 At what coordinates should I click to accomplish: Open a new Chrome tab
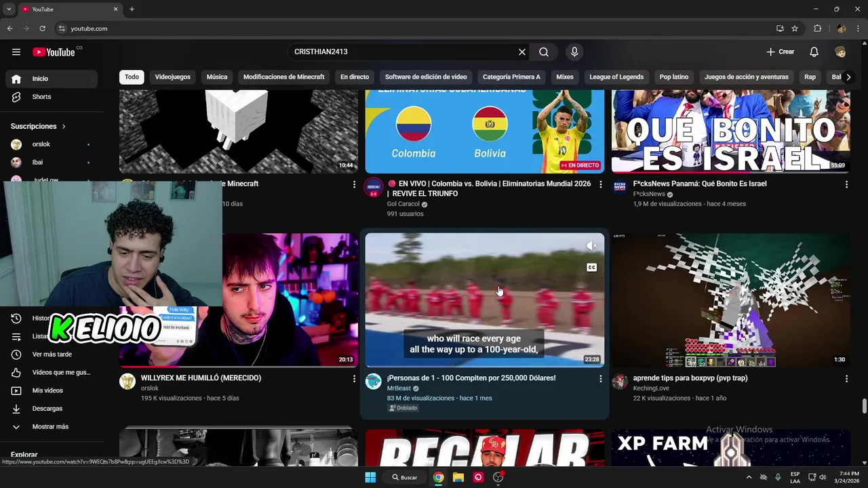132,9
